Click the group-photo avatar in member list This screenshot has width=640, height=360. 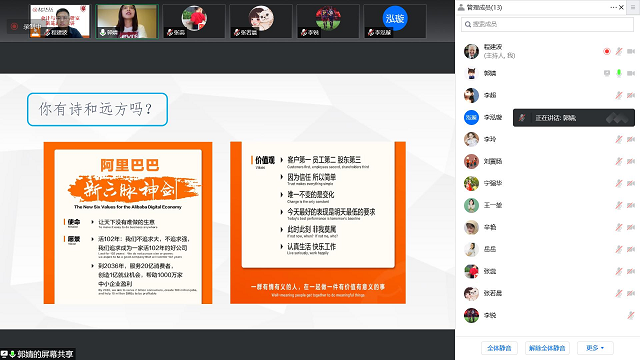click(471, 162)
